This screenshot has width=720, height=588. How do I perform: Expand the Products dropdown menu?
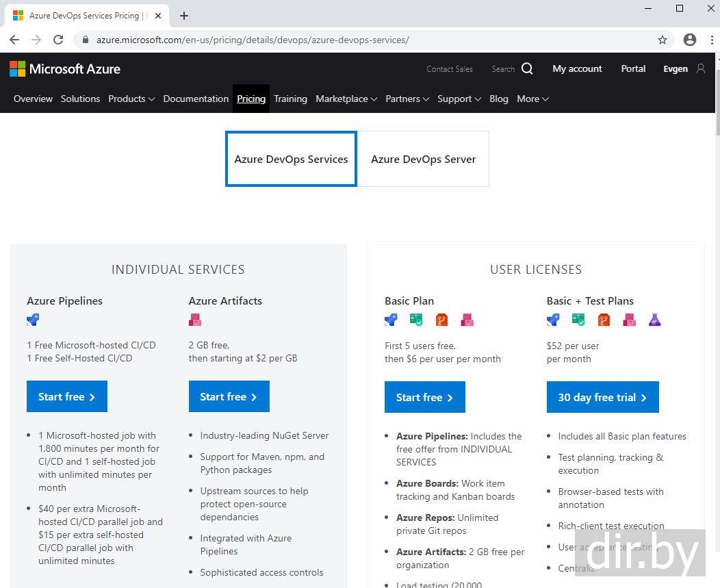[131, 99]
